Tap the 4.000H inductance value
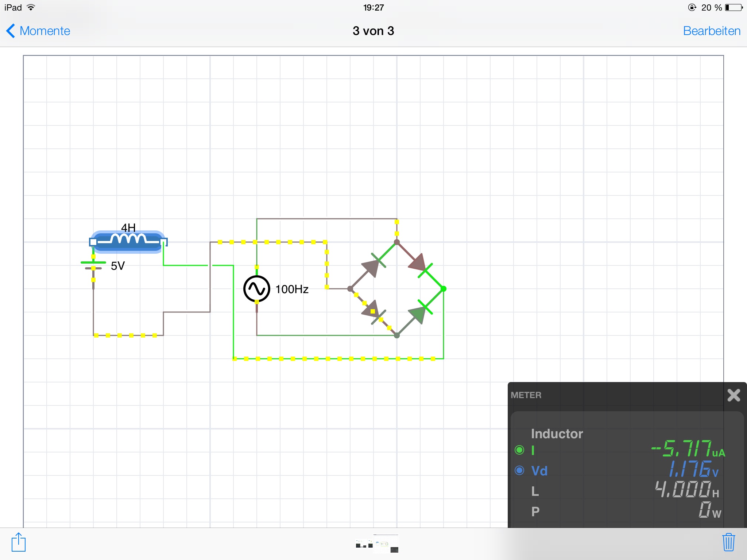This screenshot has width=747, height=560. point(687,490)
